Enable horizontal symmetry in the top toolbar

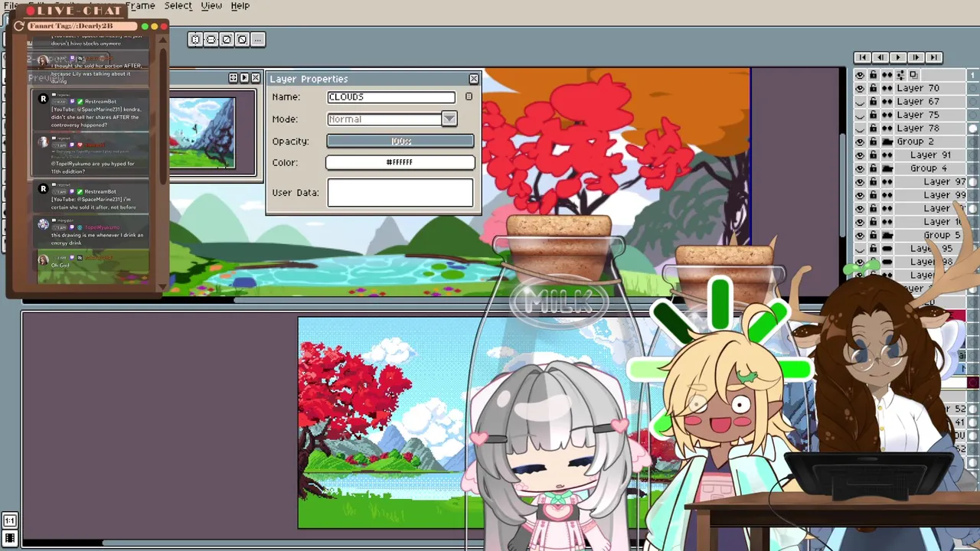(x=195, y=39)
